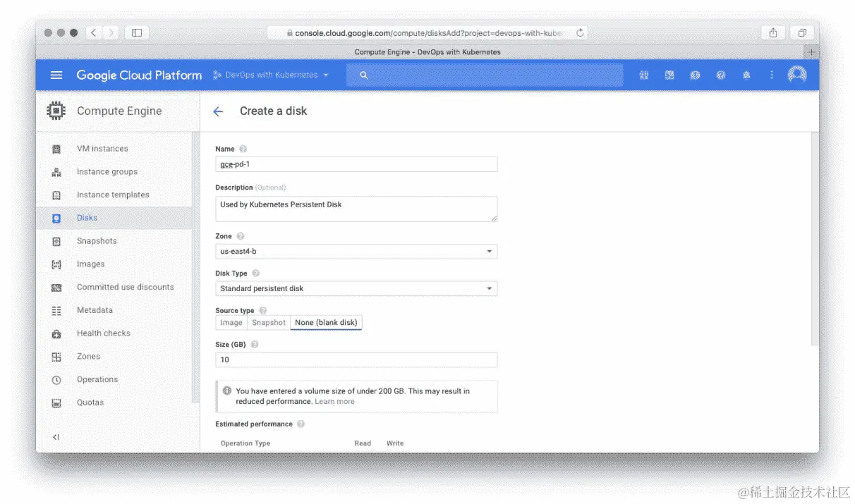
Task: Select None (blank disk) source type
Action: 326,323
